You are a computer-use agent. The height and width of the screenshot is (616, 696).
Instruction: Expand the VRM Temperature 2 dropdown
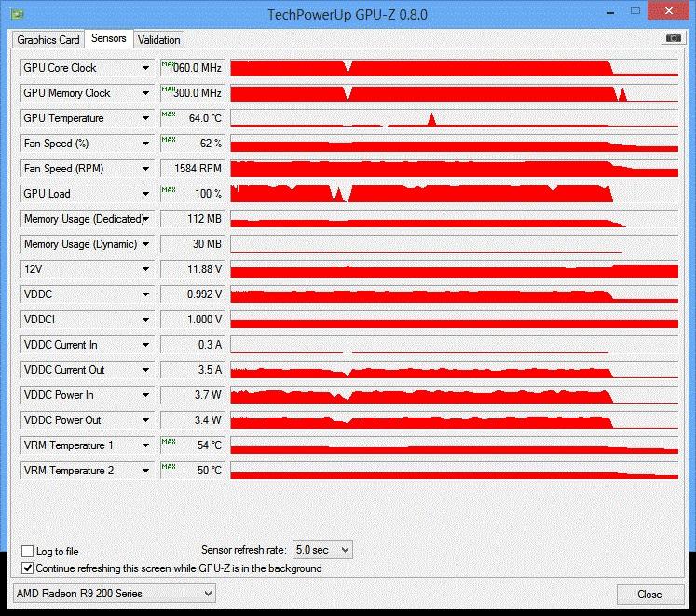tap(145, 471)
